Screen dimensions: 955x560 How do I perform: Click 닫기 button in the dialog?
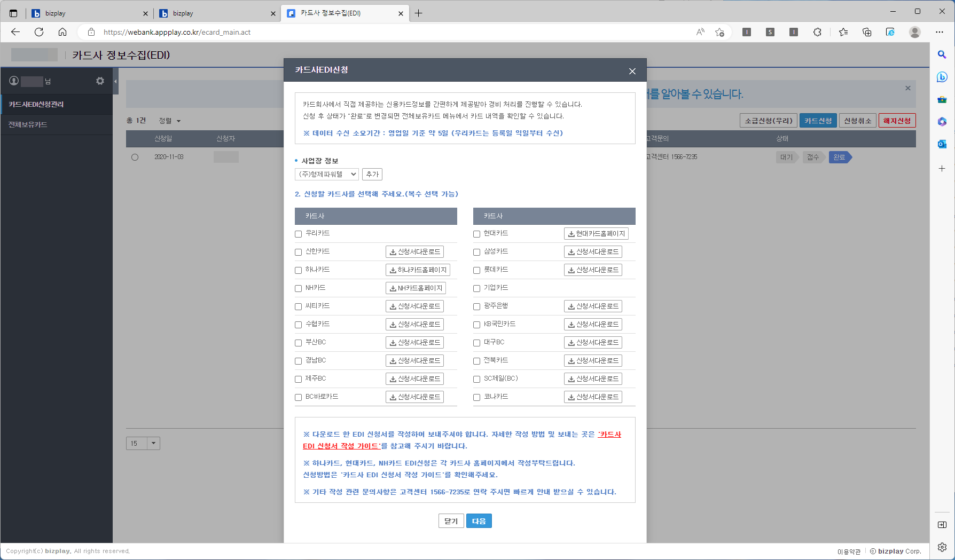(x=451, y=521)
